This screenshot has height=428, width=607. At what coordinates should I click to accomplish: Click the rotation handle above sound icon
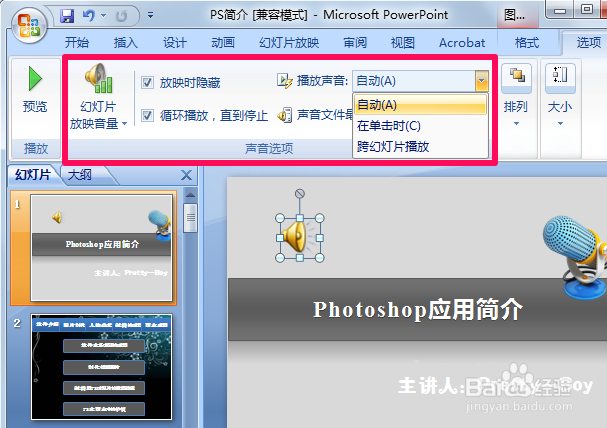pyautogui.click(x=300, y=193)
